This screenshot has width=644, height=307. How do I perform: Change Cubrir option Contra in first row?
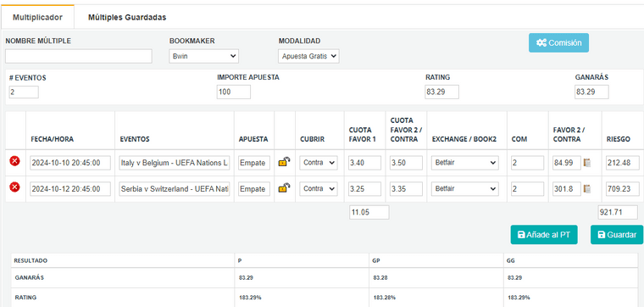click(x=319, y=163)
